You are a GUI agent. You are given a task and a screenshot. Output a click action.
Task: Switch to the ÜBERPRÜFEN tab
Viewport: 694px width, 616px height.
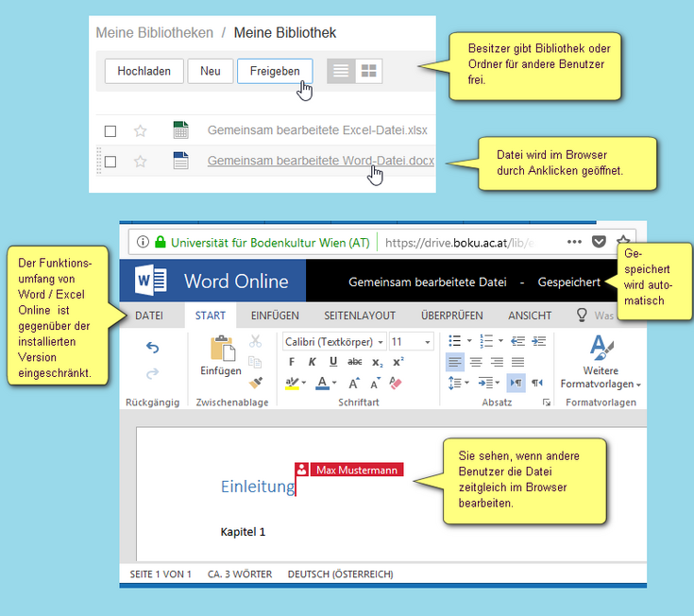[452, 316]
